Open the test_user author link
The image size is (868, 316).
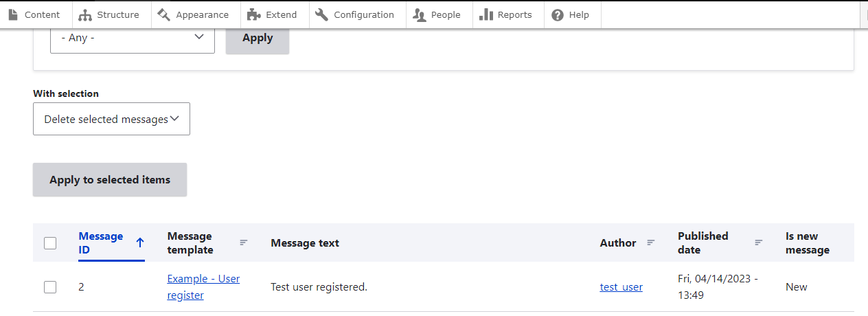tap(621, 287)
